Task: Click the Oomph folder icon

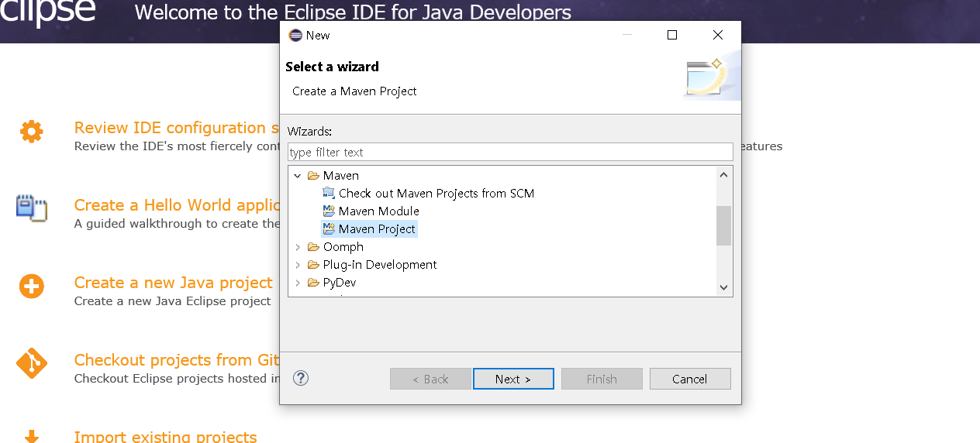Action: tap(313, 247)
